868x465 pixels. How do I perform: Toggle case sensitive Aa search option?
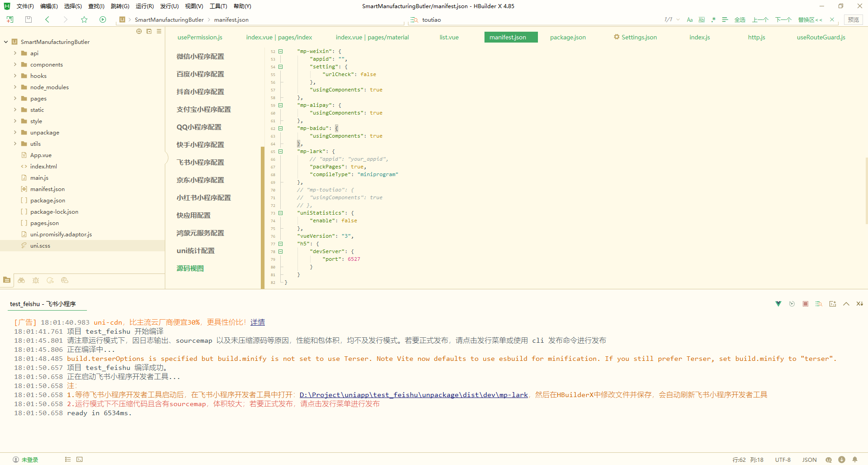click(x=690, y=19)
